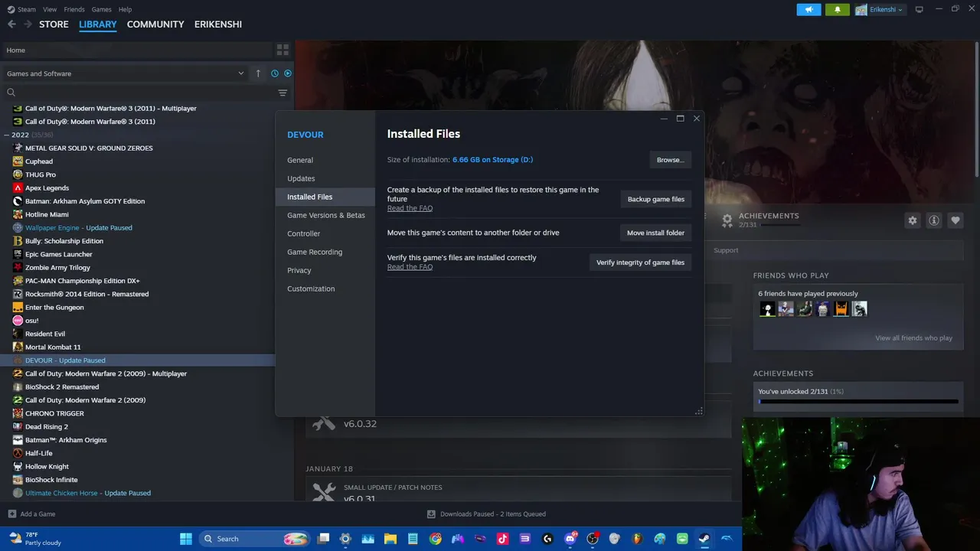Close the DEVOUR properties dialog
980x551 pixels.
pyautogui.click(x=696, y=119)
